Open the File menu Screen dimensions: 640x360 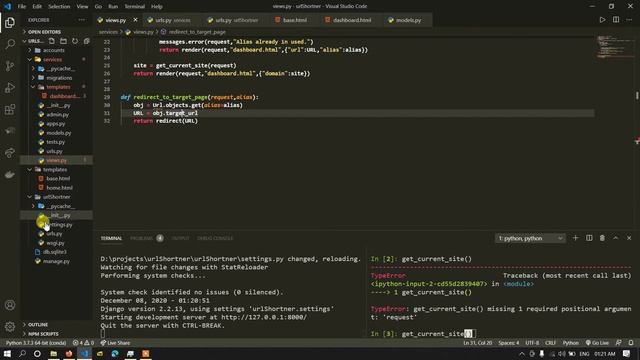click(x=22, y=7)
